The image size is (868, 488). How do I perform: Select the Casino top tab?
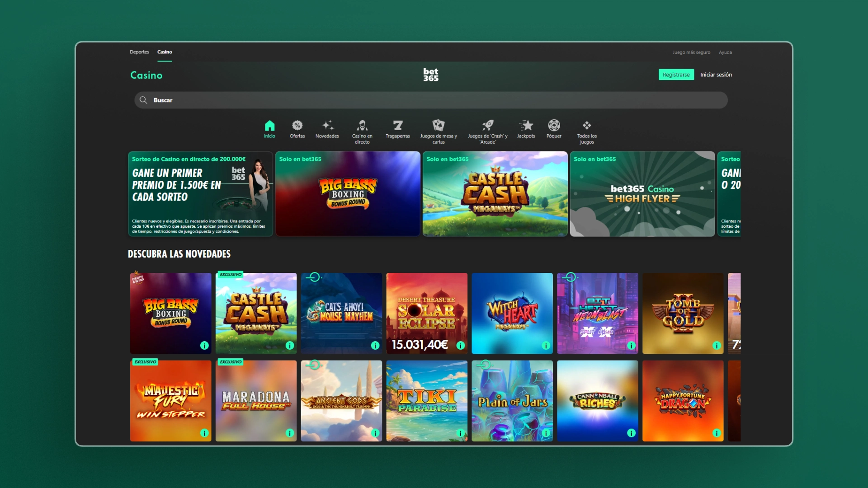point(165,52)
